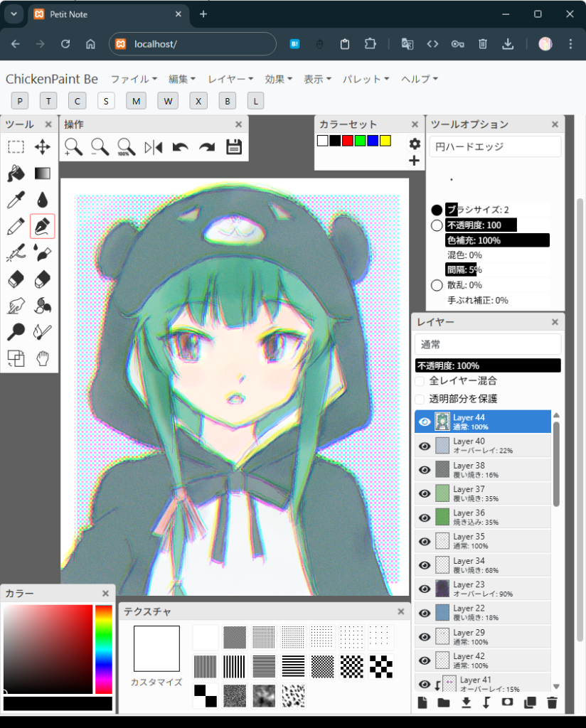Select the rectangular selection tool
The width and height of the screenshot is (586, 728).
click(16, 147)
